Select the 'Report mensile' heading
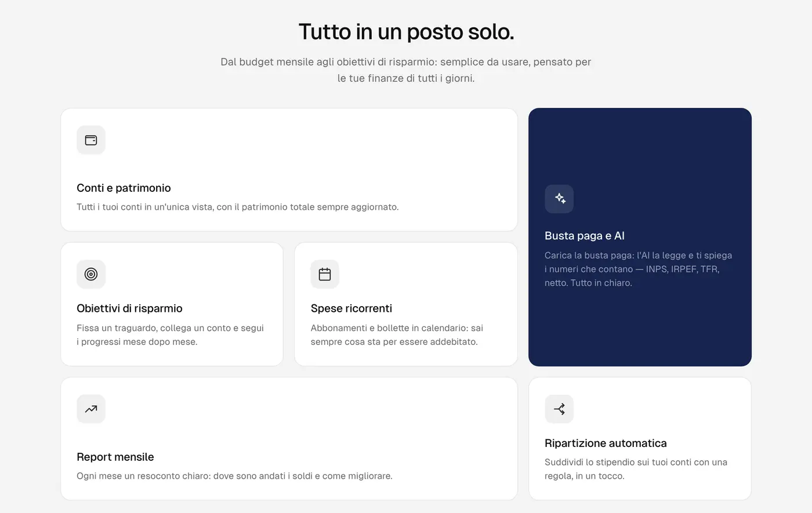 click(x=115, y=457)
